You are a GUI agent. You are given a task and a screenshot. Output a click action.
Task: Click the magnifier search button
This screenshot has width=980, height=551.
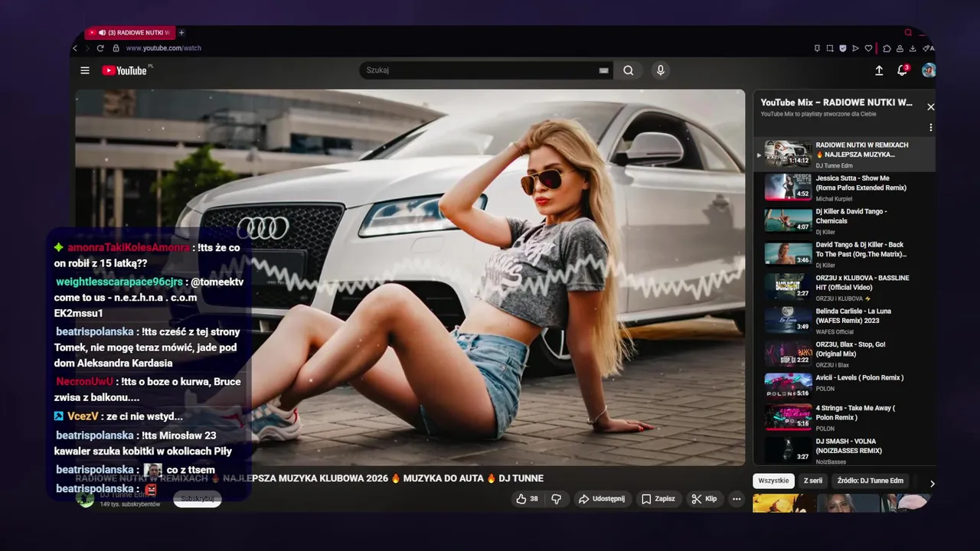pos(629,70)
